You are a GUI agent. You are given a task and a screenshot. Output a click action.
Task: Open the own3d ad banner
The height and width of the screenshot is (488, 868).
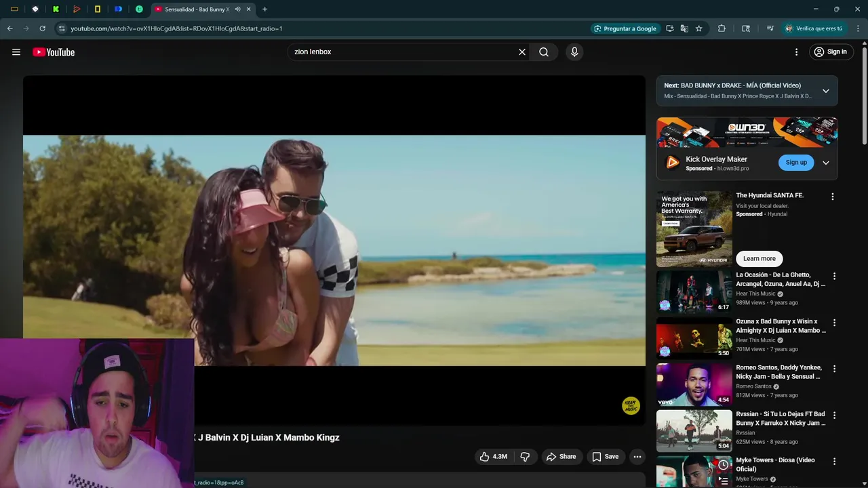coord(747,132)
